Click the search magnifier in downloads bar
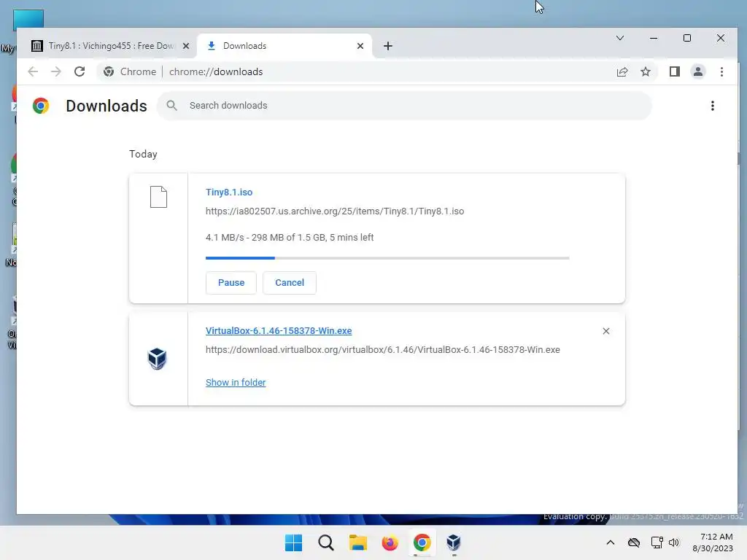The width and height of the screenshot is (747, 560). pyautogui.click(x=171, y=106)
